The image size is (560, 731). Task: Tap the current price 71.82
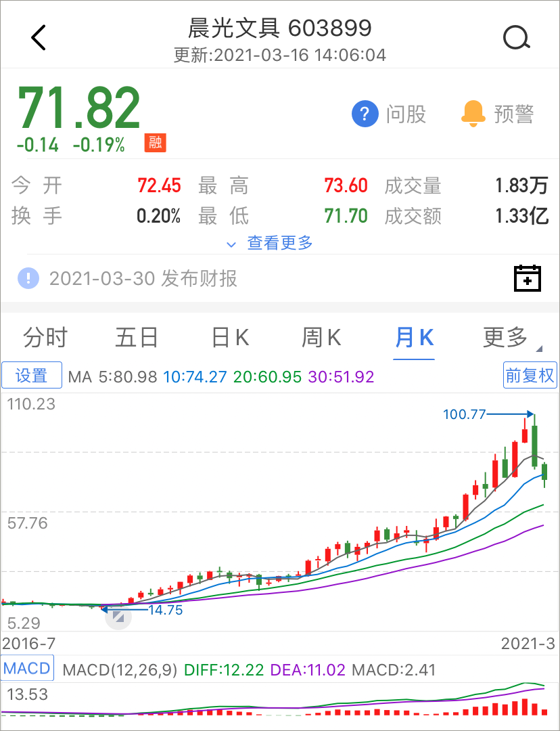[x=78, y=108]
